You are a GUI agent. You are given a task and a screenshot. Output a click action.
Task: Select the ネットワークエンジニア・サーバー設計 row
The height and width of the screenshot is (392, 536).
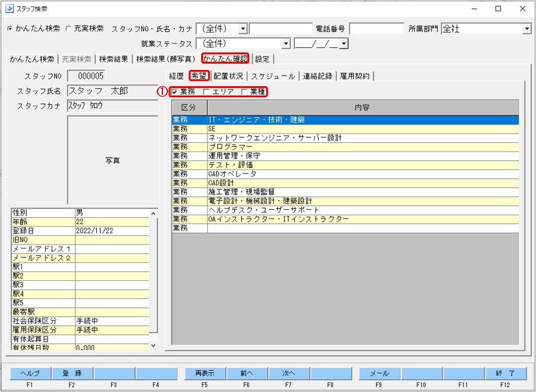click(345, 138)
